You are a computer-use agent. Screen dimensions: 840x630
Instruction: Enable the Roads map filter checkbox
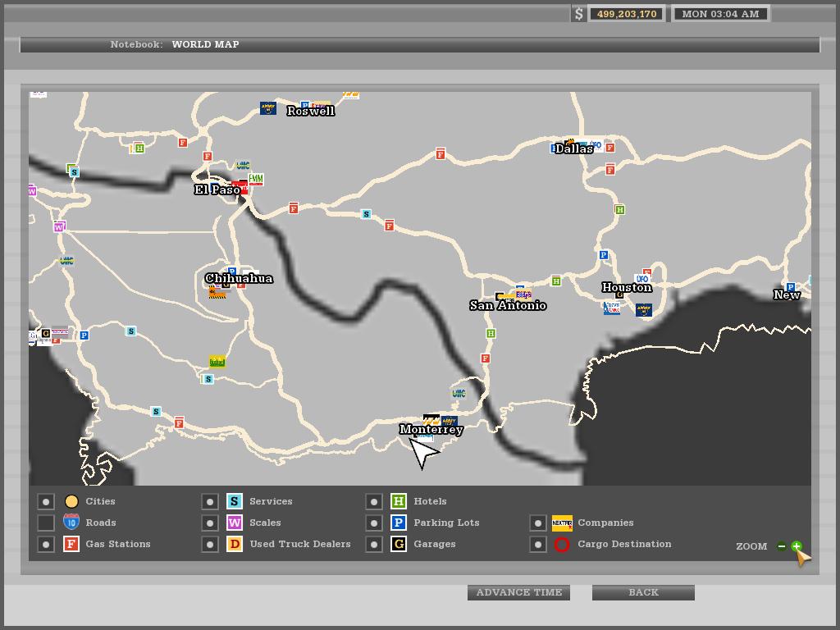[x=46, y=523]
